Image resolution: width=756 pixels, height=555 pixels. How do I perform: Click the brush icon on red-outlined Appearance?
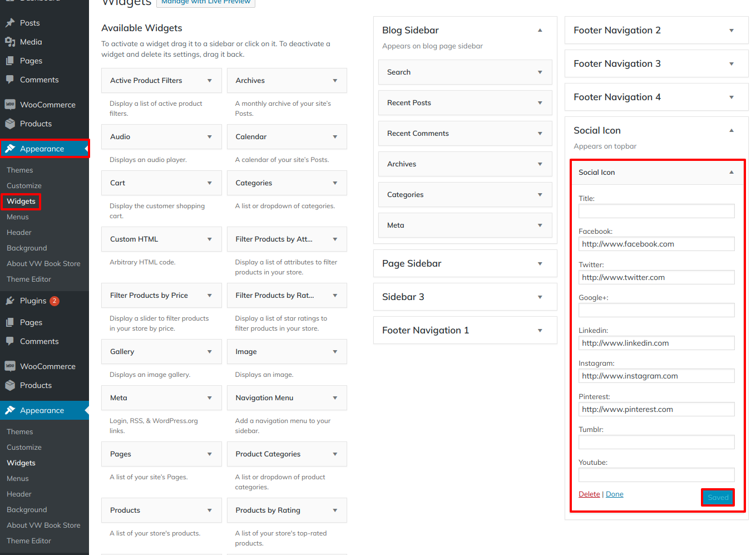coord(9,149)
